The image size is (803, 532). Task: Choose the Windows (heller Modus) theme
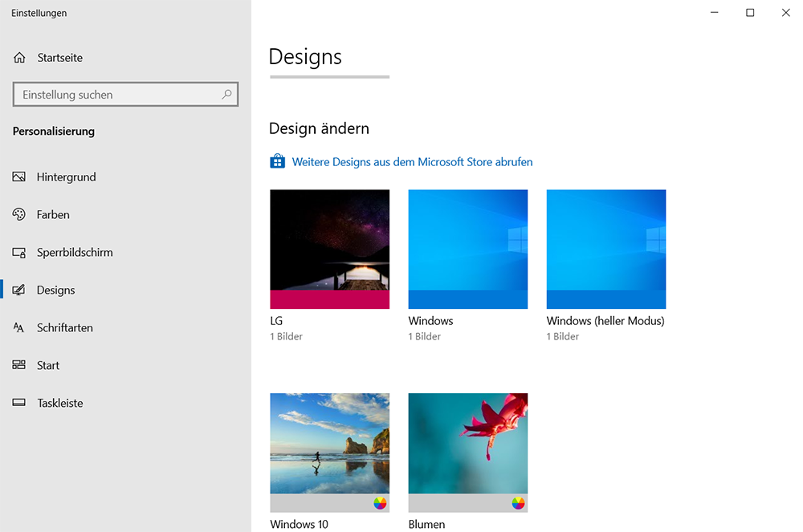(605, 249)
